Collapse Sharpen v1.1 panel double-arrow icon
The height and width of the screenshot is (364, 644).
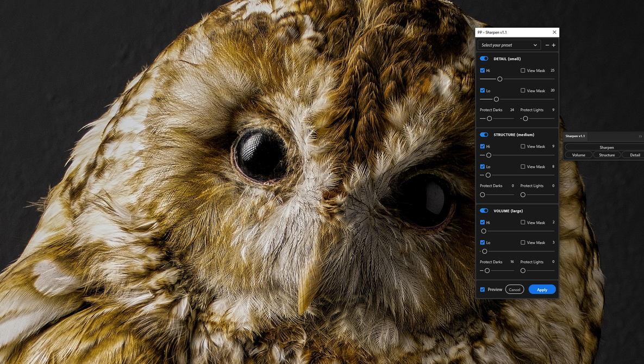pyautogui.click(x=640, y=136)
